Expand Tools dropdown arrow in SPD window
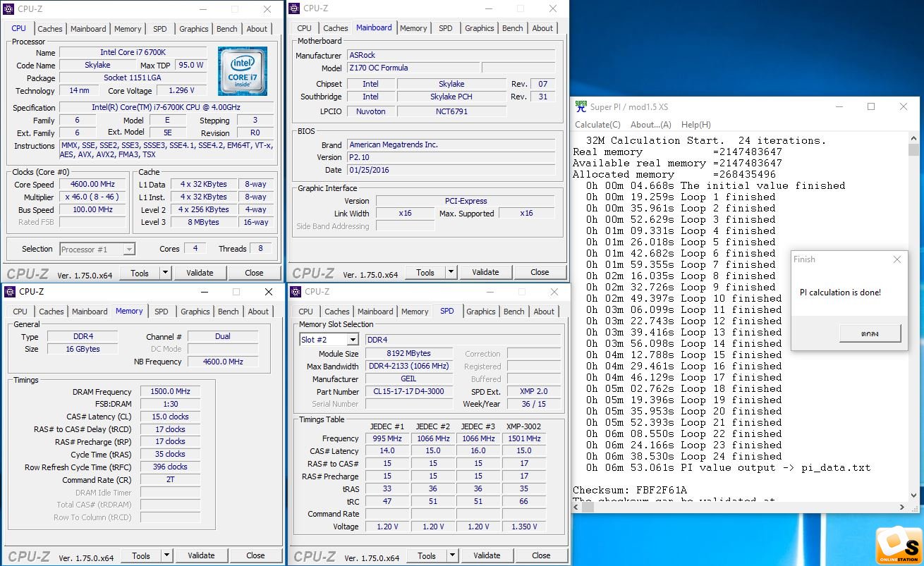The width and height of the screenshot is (924, 566). point(452,555)
